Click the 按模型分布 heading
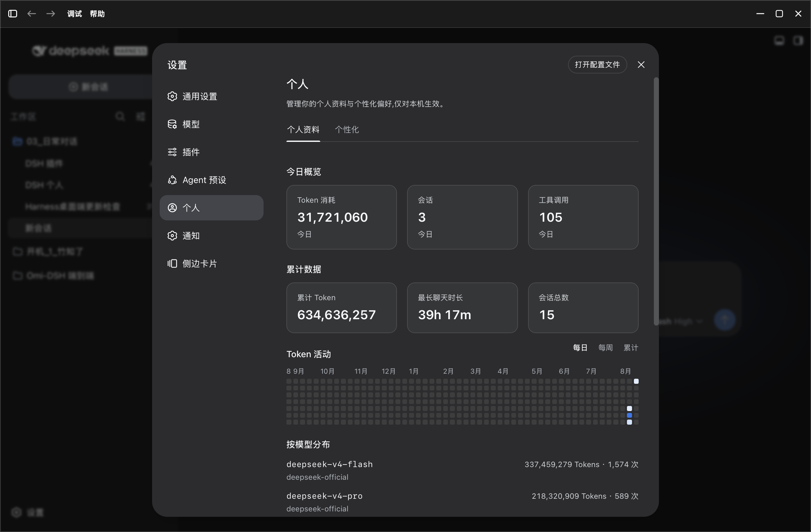The width and height of the screenshot is (811, 532). coord(308,445)
